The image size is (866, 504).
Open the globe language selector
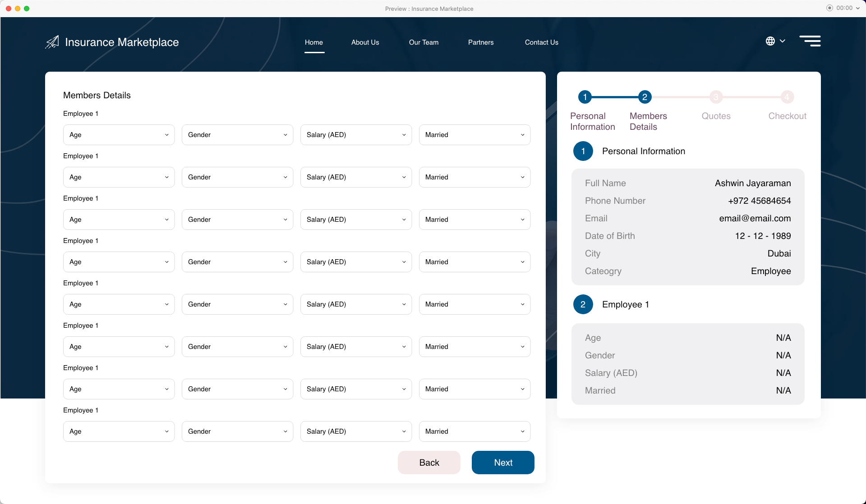pyautogui.click(x=771, y=41)
